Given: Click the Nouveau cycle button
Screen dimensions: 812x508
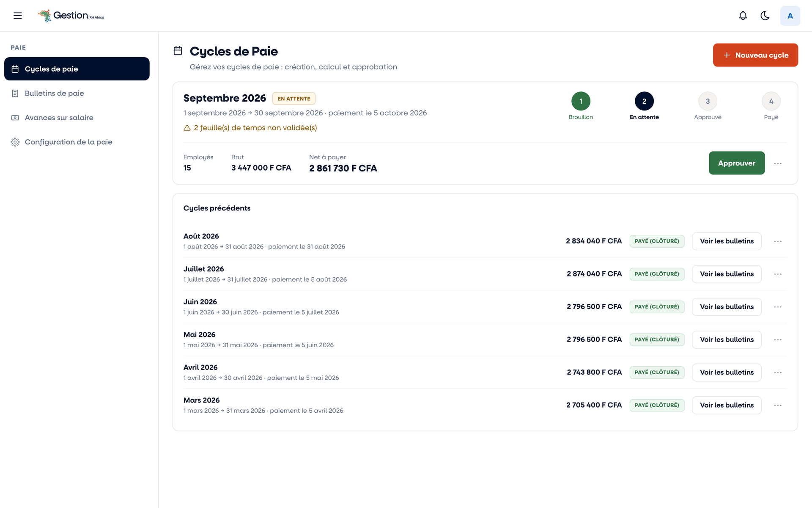Looking at the screenshot, I should click(x=755, y=55).
